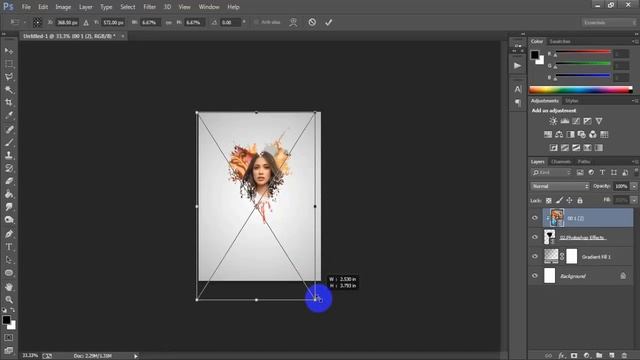640x360 pixels.
Task: Switch to the Channels tab
Action: 561,162
